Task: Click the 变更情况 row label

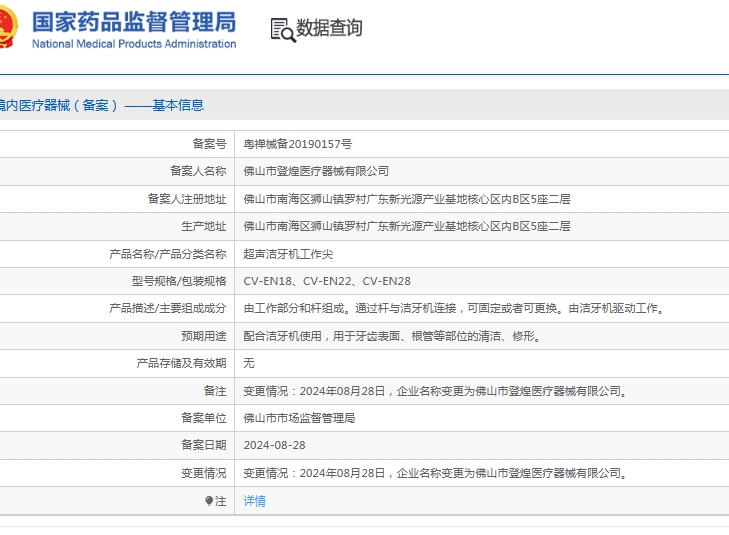Action: [x=204, y=473]
